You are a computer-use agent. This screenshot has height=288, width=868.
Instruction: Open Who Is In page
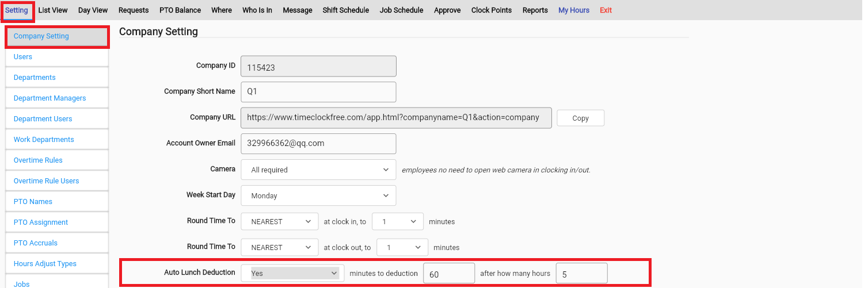[257, 10]
